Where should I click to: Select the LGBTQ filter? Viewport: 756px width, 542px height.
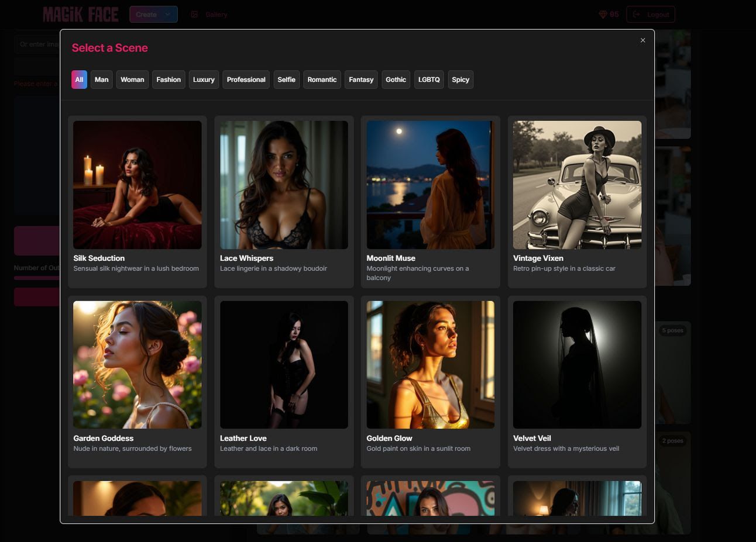(429, 80)
